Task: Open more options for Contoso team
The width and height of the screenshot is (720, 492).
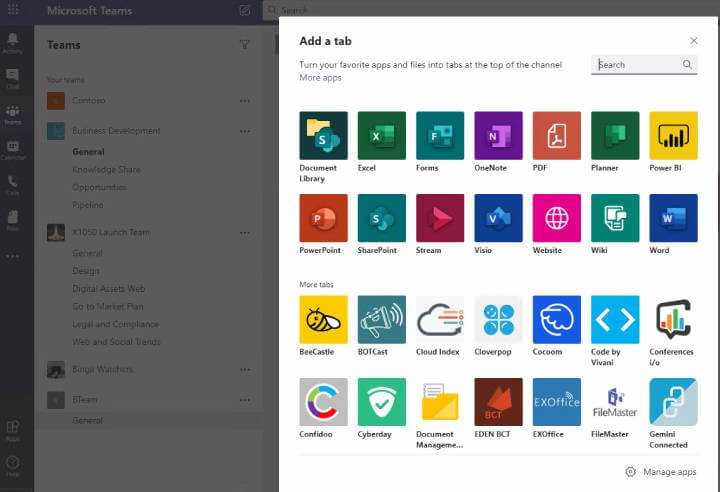Action: 245,101
